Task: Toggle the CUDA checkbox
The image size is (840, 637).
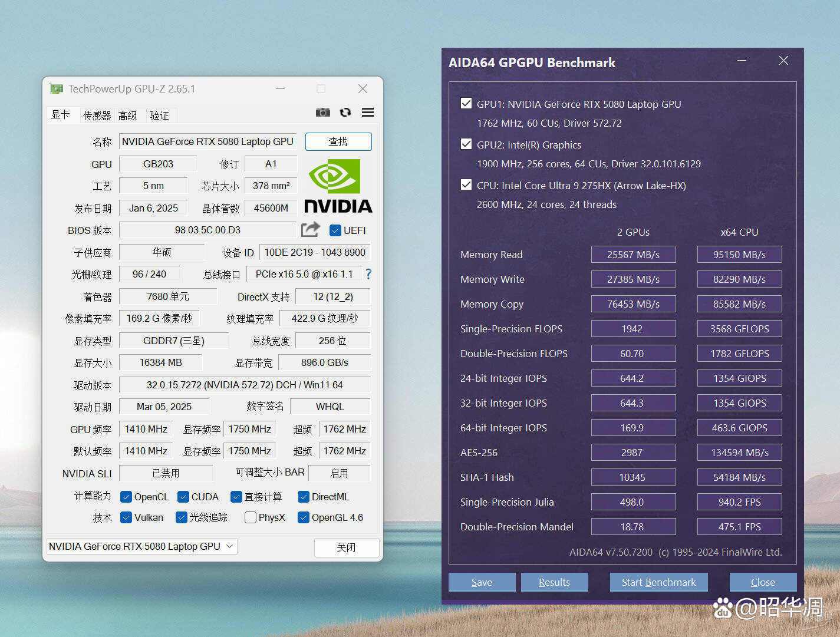Action: point(183,497)
